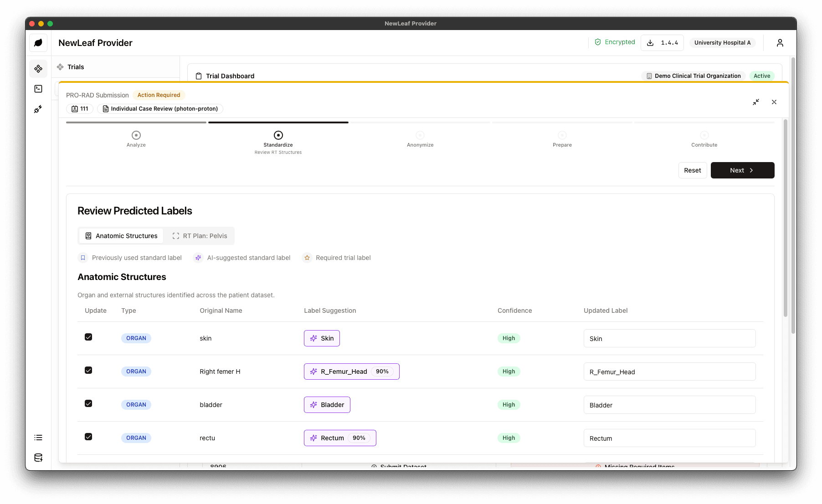Image resolution: width=822 pixels, height=504 pixels.
Task: Click the Confidence column header
Action: coord(515,311)
